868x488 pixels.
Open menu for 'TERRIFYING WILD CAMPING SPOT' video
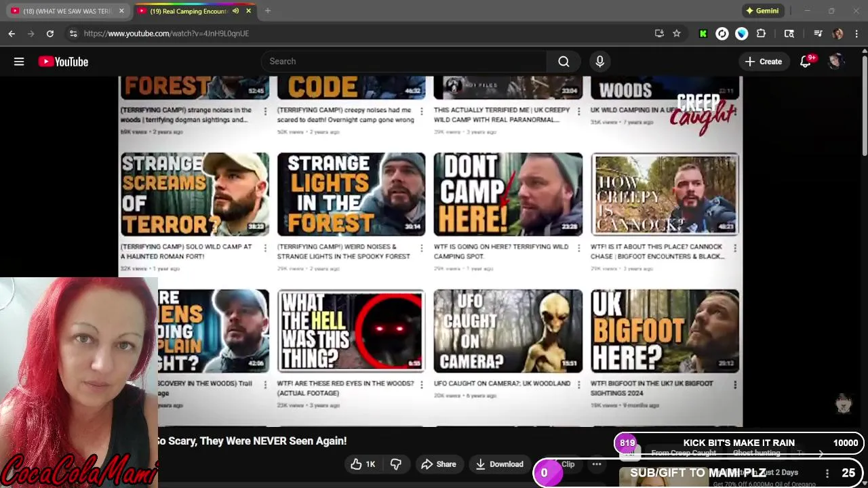click(578, 248)
